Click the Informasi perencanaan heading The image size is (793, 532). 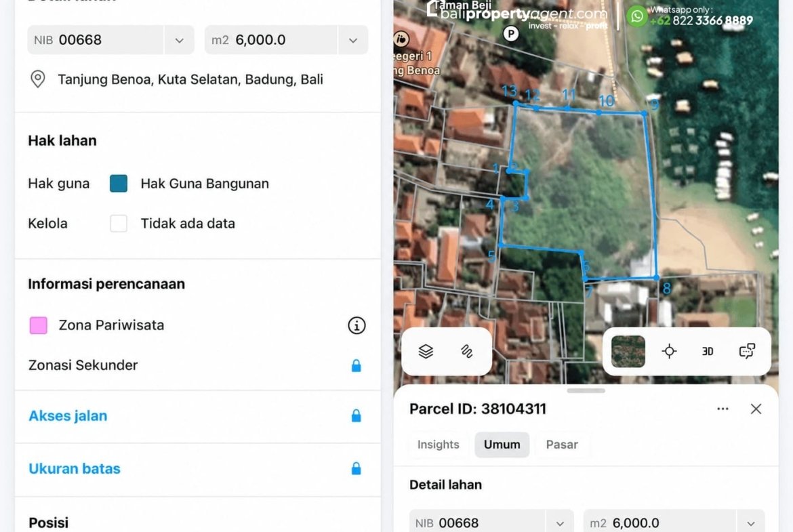pos(106,284)
